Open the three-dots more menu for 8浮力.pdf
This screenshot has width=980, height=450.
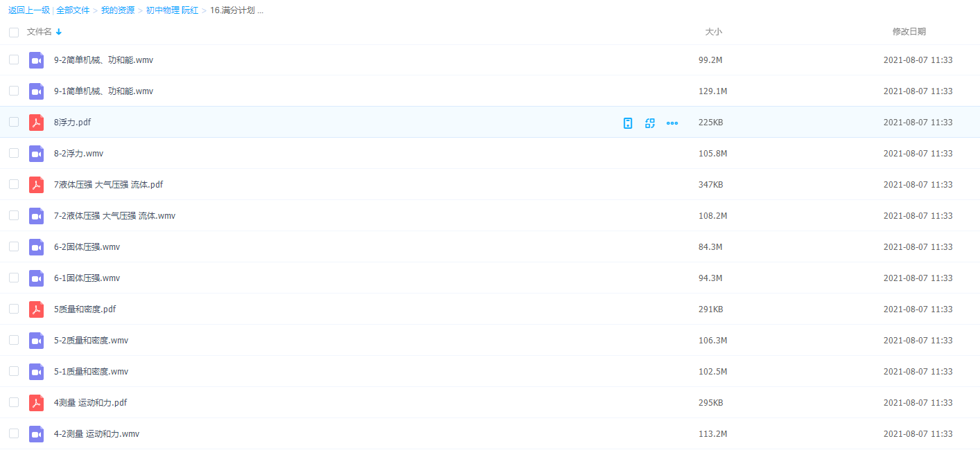point(672,123)
